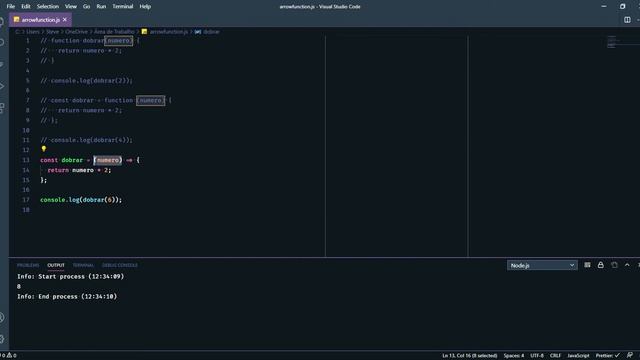Click the lightbulb code action icon

point(44,149)
